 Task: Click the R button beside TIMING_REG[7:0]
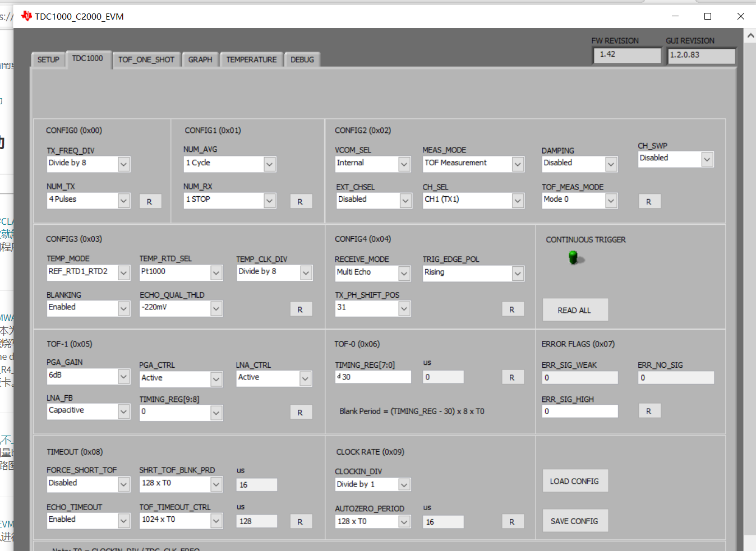(x=513, y=377)
